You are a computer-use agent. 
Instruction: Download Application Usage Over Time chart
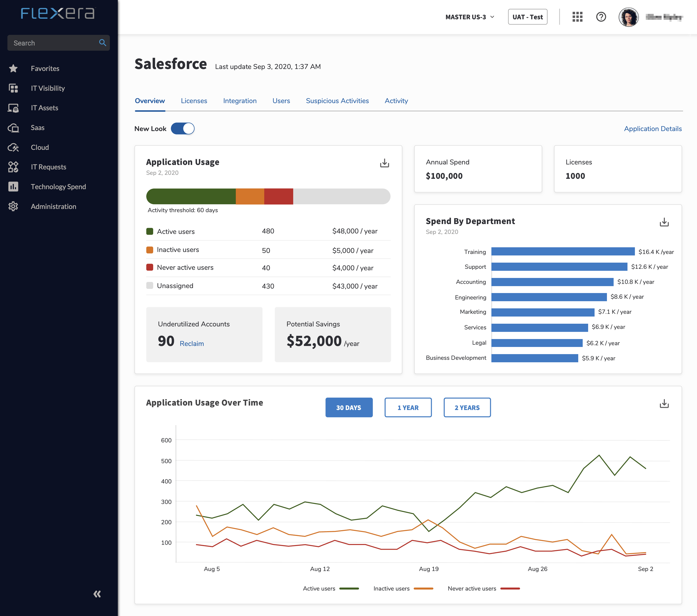tap(664, 404)
